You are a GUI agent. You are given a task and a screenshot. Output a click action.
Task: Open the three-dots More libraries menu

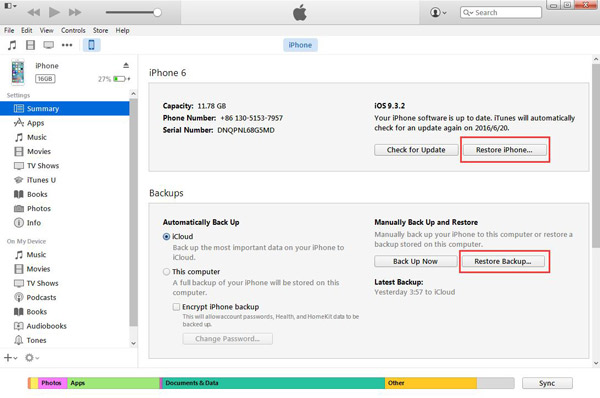pos(67,45)
